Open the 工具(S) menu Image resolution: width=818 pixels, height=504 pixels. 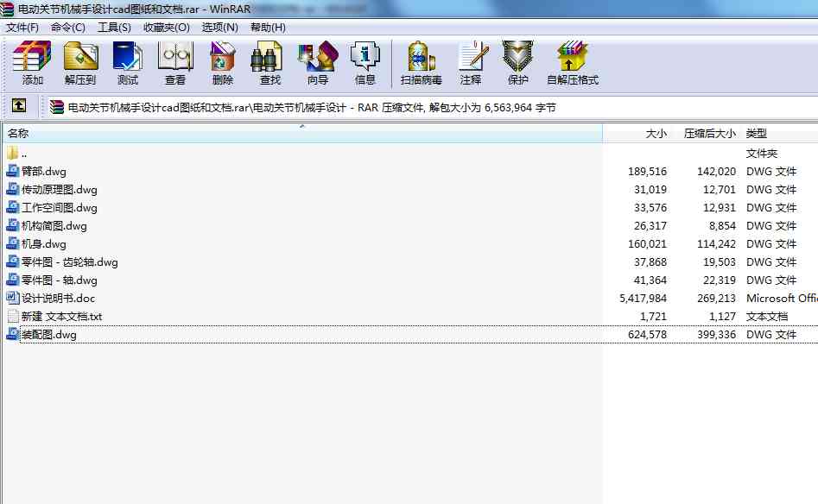point(114,27)
